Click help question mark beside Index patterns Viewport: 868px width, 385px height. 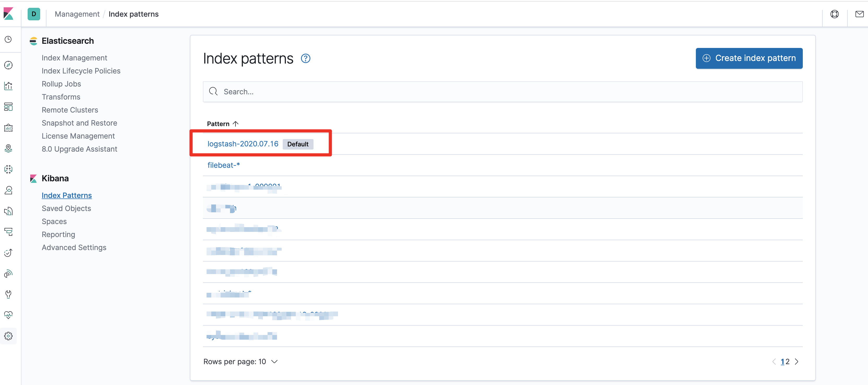point(306,59)
